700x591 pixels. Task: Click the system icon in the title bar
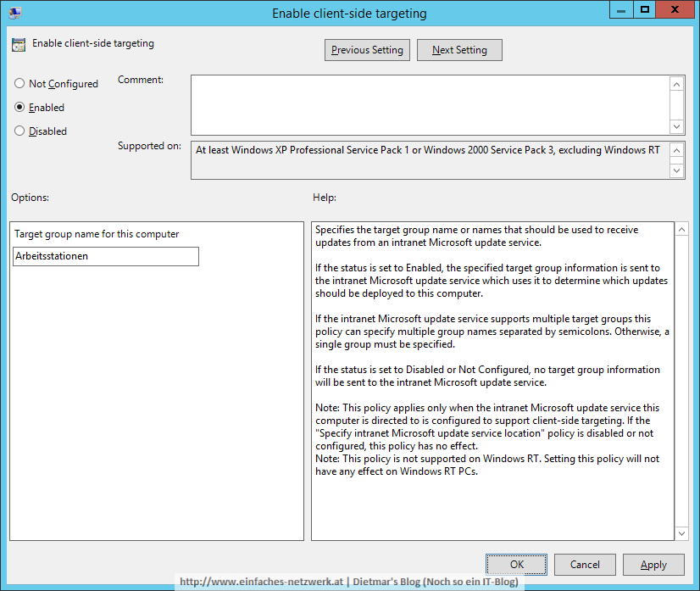14,13
